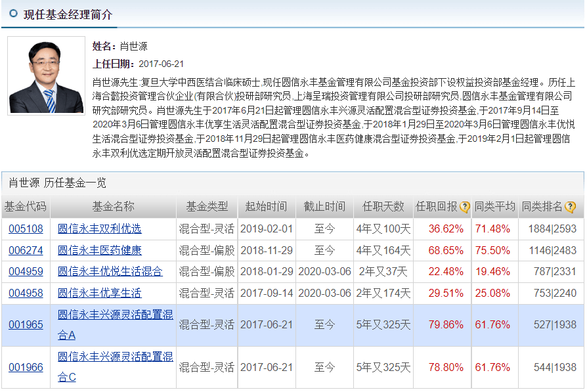Click the ranking cell 1884|2593
The width and height of the screenshot is (587, 392).
552,229
